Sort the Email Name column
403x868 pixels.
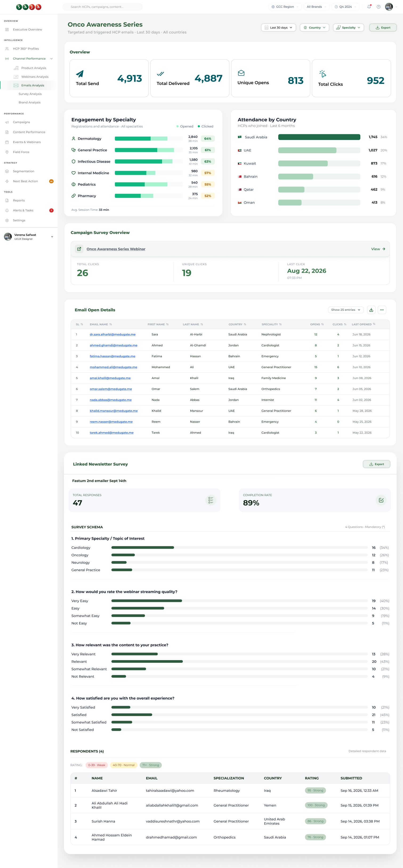tap(111, 324)
